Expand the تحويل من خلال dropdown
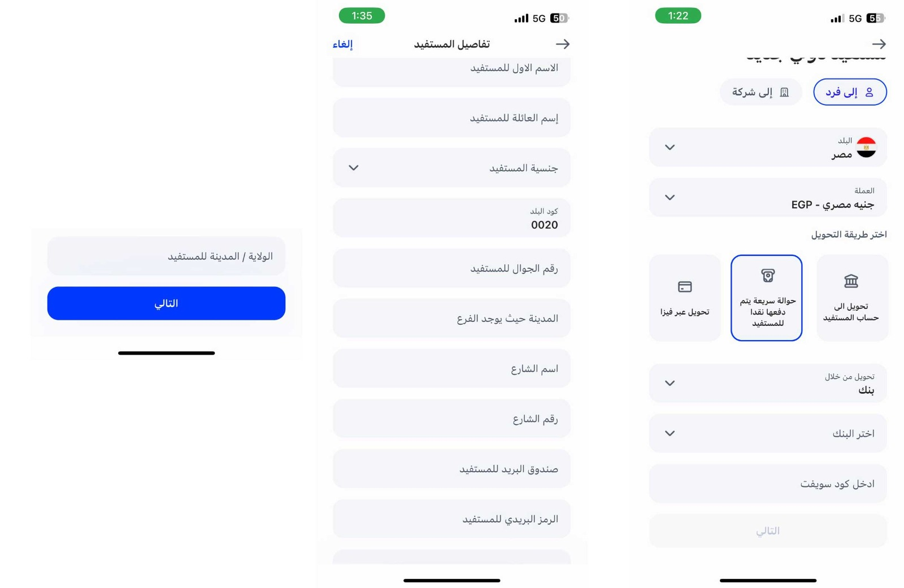The height and width of the screenshot is (588, 904). pyautogui.click(x=767, y=383)
